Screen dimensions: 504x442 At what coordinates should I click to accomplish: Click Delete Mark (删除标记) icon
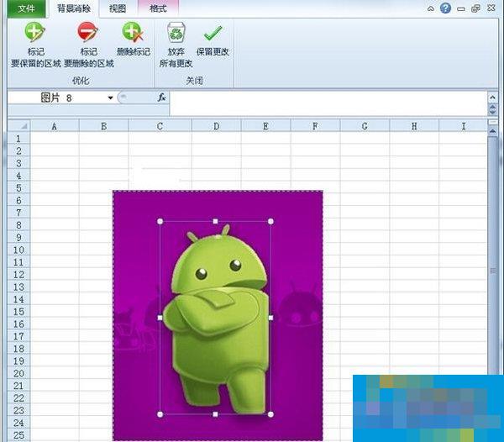point(133,32)
